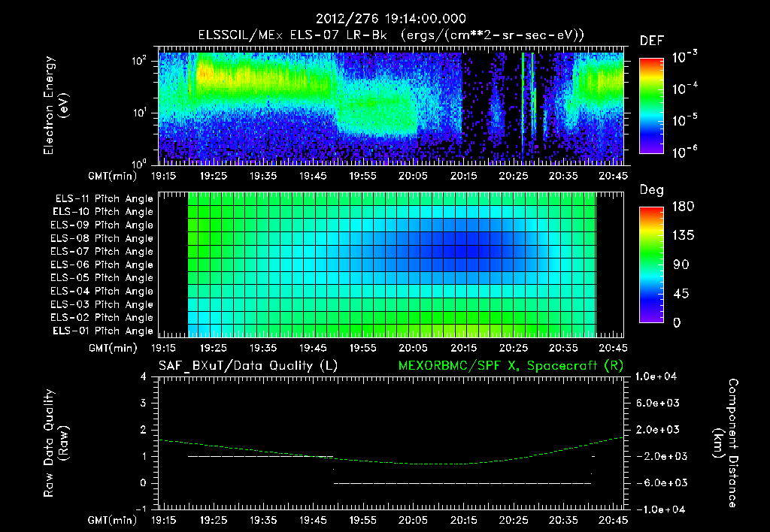Click the pitch angle grid heatmap
Image resolution: width=770 pixels, height=532 pixels.
tap(392, 265)
